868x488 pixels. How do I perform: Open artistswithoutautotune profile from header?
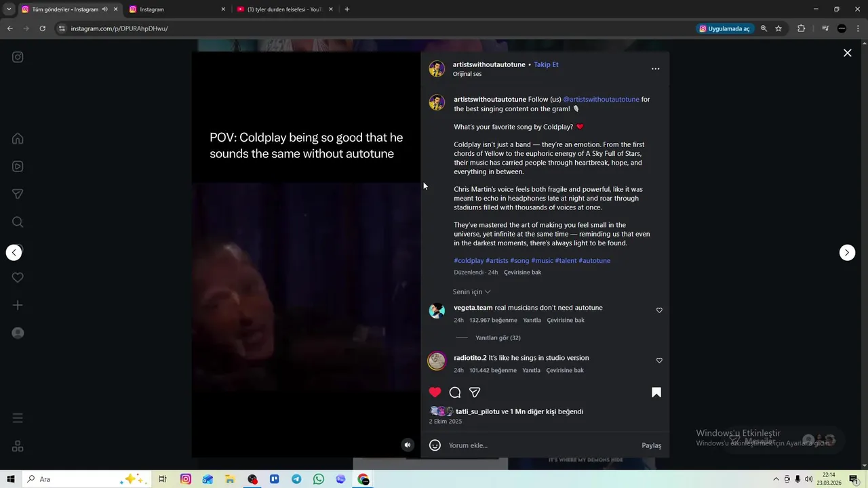coord(489,64)
